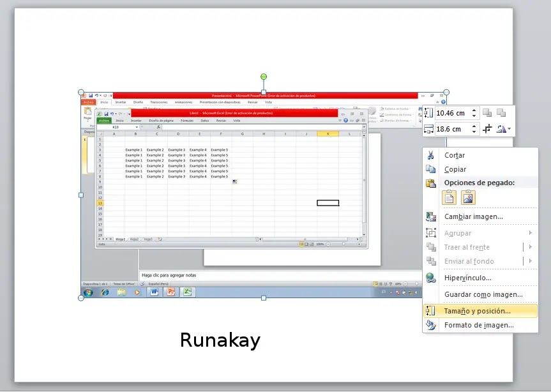Increase shape width with the up spinner

[474, 126]
